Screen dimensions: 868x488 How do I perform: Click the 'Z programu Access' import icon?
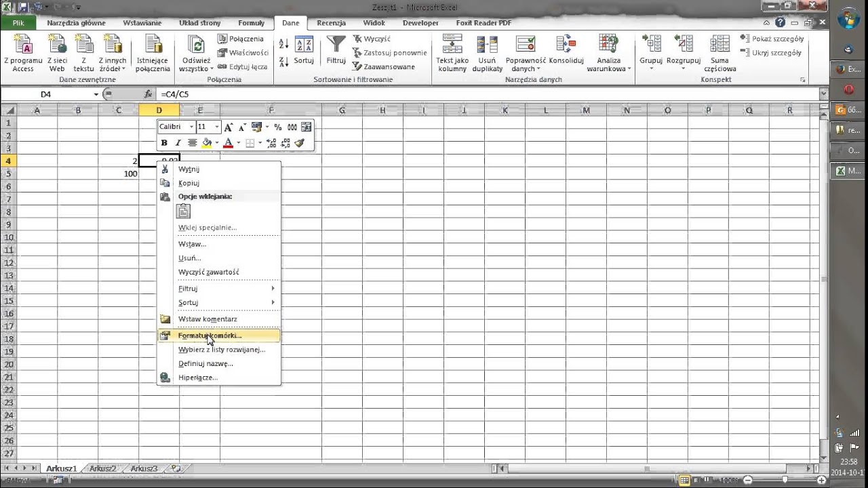click(23, 53)
